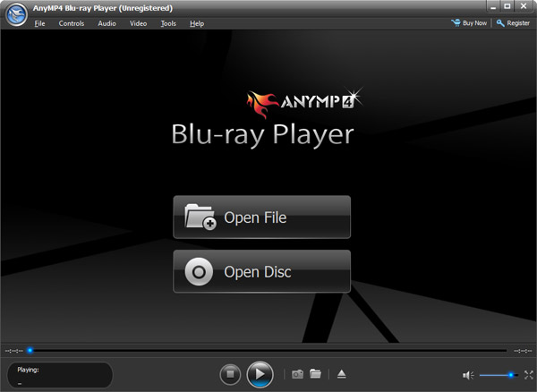The image size is (537, 392).
Task: Click the Playing status display
Action: [x=60, y=375]
